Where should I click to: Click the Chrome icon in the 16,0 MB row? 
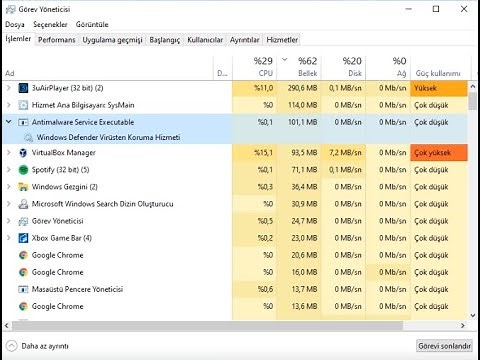click(23, 272)
